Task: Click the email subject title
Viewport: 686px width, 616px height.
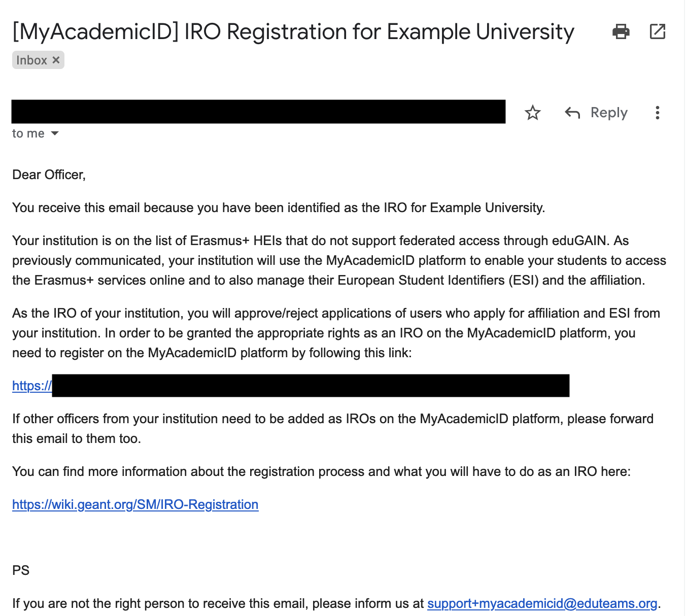Action: pos(293,31)
